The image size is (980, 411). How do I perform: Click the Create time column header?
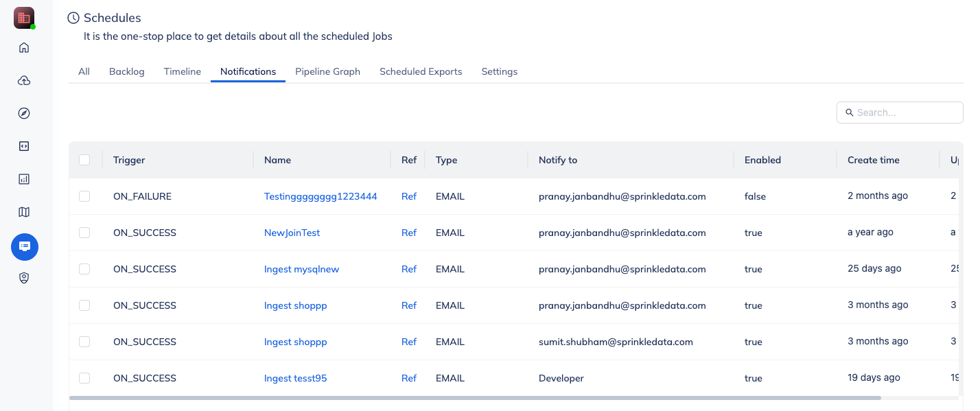[874, 160]
